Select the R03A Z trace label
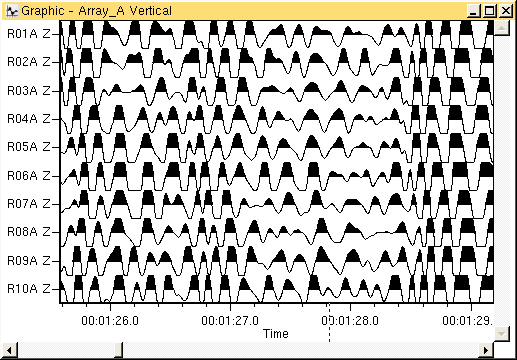 [x=29, y=90]
